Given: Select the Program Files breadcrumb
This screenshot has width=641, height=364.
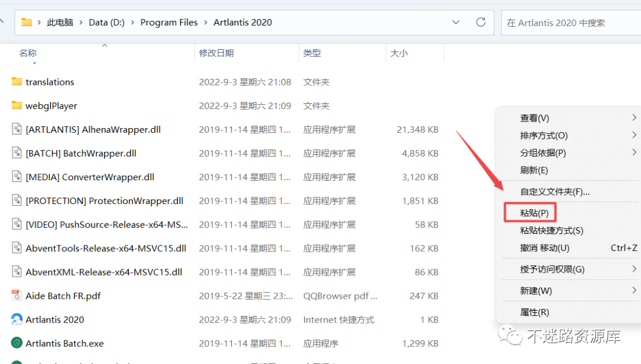Looking at the screenshot, I should pyautogui.click(x=169, y=22).
